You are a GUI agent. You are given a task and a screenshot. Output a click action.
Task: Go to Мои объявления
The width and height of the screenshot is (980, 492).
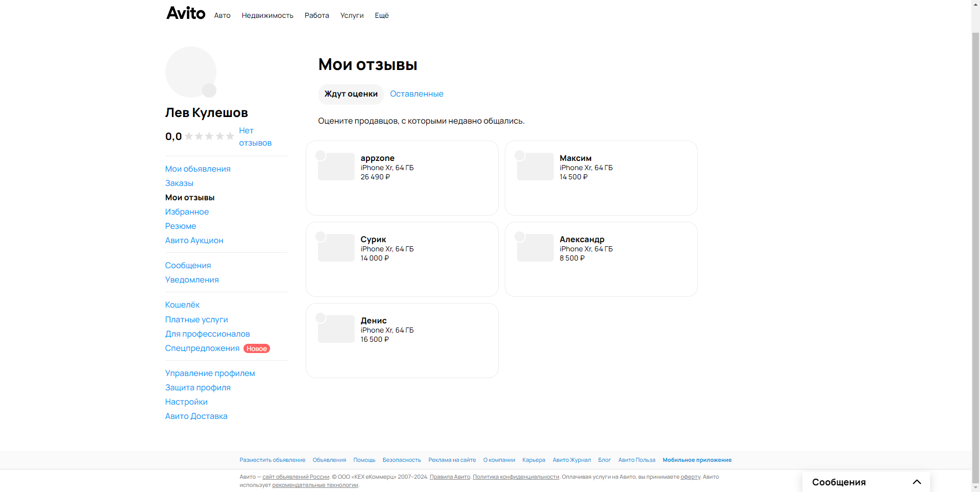coord(198,169)
